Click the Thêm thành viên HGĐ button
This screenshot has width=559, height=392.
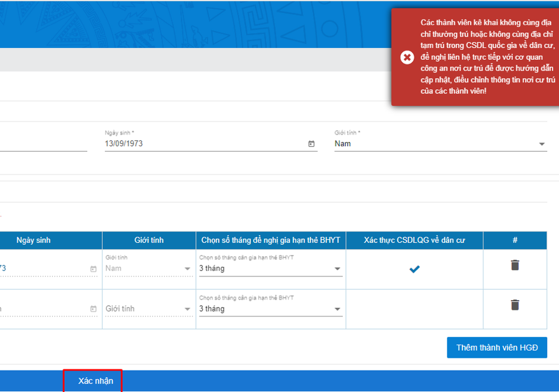tap(497, 348)
